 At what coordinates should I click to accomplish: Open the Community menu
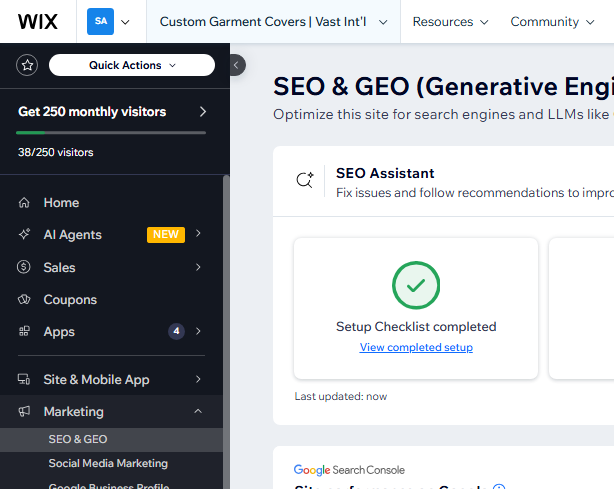tap(552, 22)
